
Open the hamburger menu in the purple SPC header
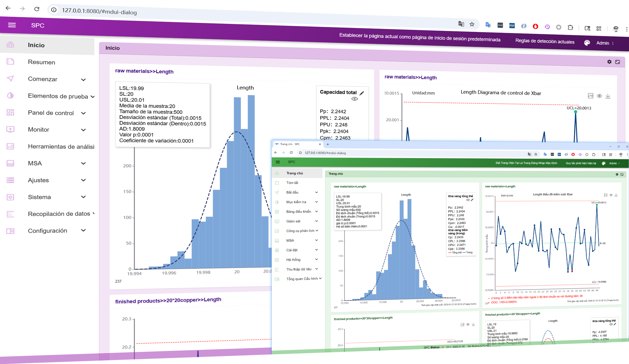12,25
